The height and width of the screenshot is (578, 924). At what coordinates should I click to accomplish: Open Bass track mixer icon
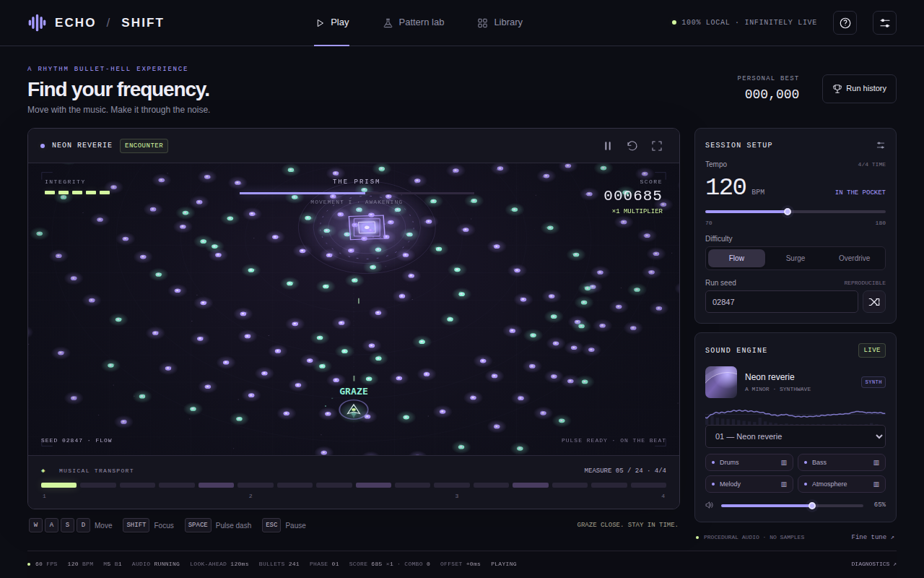(x=876, y=463)
